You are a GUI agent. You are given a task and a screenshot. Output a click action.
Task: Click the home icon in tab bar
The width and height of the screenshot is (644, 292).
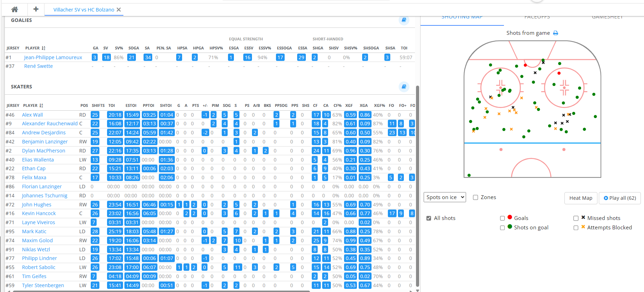coord(15,9)
